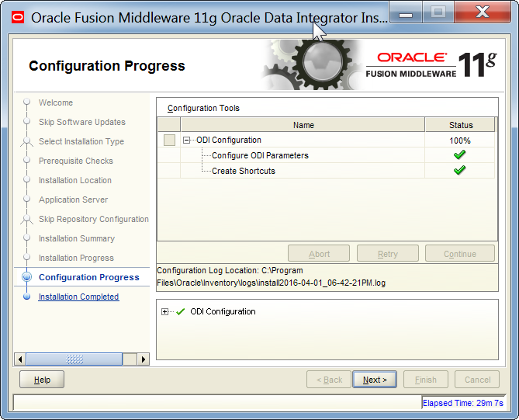Select the Application Server step
519x420 pixels.
tap(73, 200)
